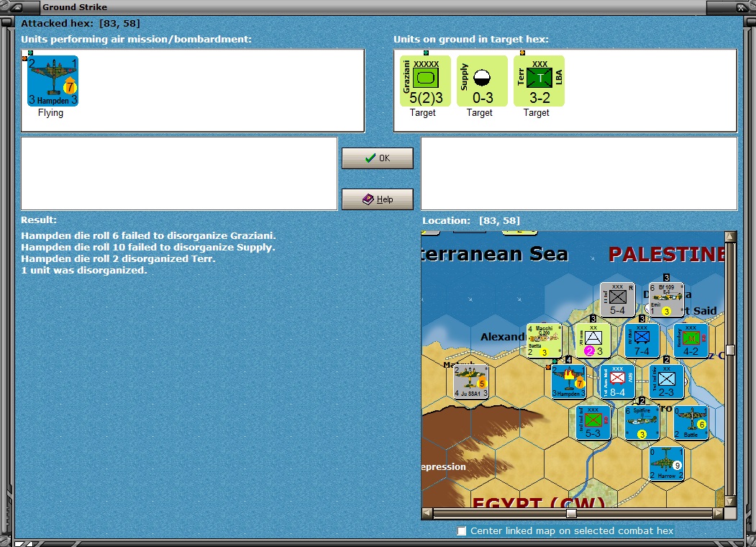Click the 'Units on ground in target hex:' heading
756x547 pixels.
[471, 39]
